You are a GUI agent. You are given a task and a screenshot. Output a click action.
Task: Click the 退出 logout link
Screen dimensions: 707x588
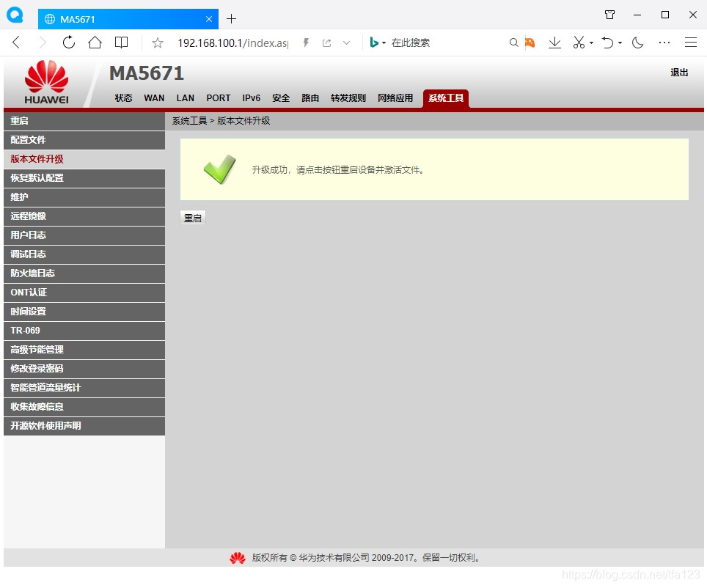[x=679, y=73]
